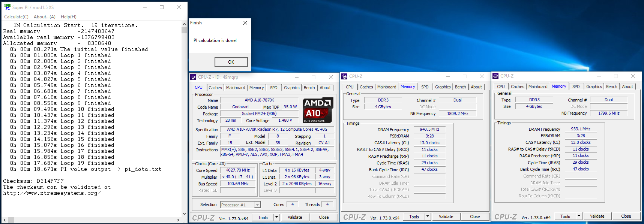Click the Multiplier x 40.0 field
The width and height of the screenshot is (644, 224).
pyautogui.click(x=238, y=177)
